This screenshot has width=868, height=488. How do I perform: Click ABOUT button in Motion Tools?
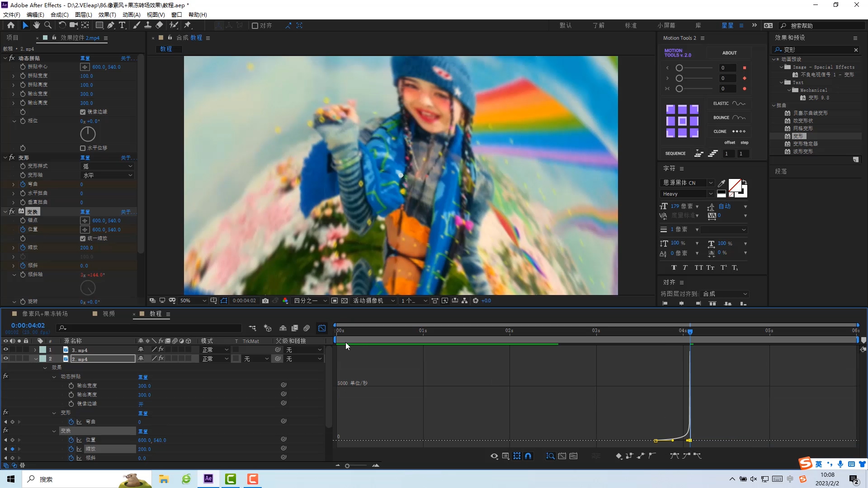(729, 53)
